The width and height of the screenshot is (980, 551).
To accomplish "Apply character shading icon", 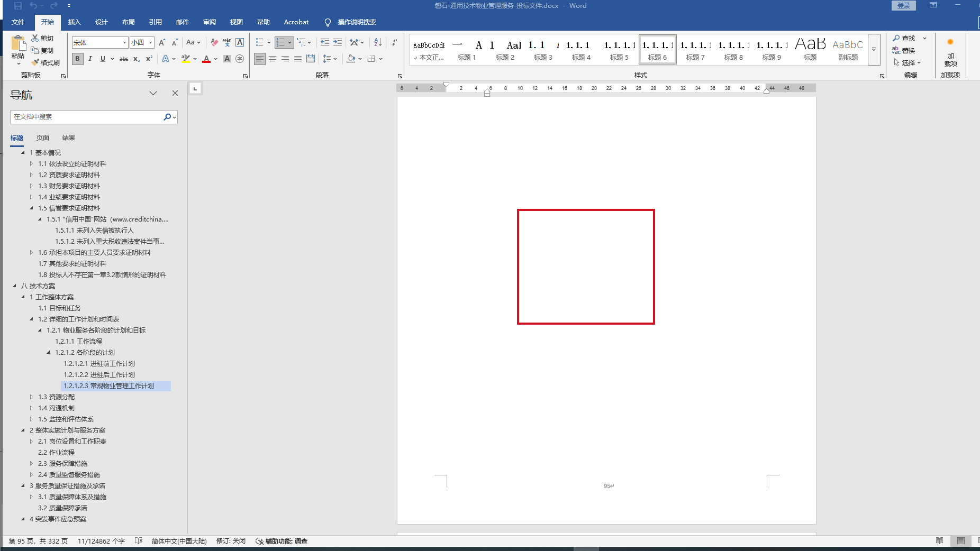I will (227, 59).
